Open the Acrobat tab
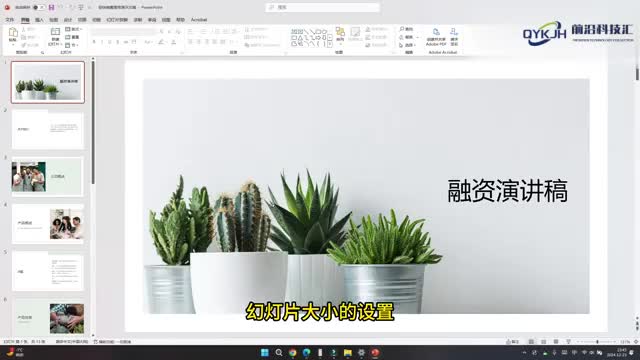Screen dimensions: 640x360 (x=199, y=20)
